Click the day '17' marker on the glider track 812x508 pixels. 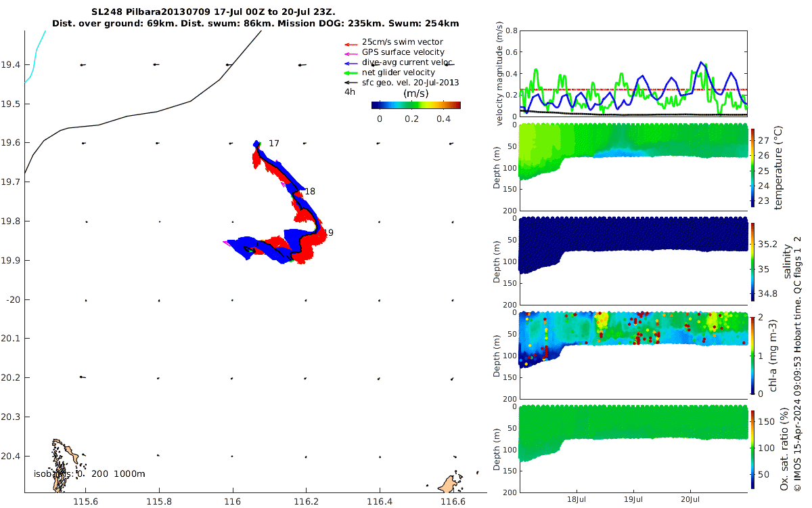pyautogui.click(x=274, y=144)
